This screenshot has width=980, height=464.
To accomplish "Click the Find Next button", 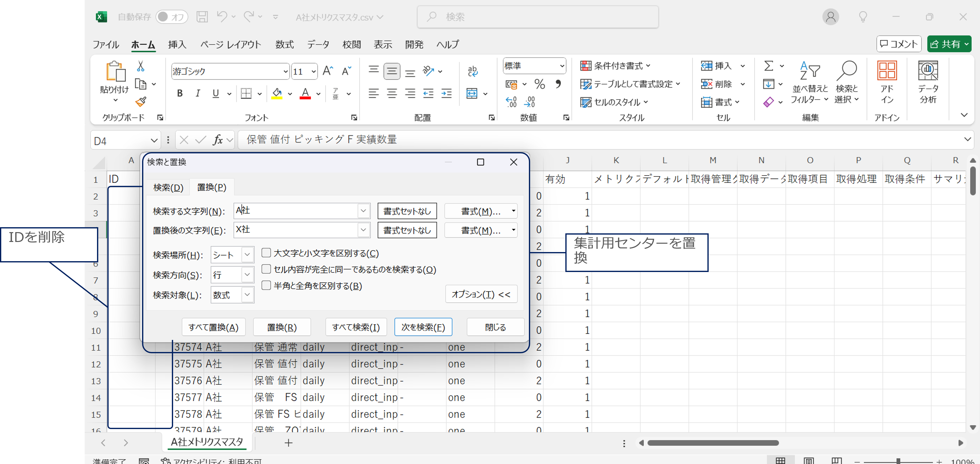I will [x=423, y=327].
